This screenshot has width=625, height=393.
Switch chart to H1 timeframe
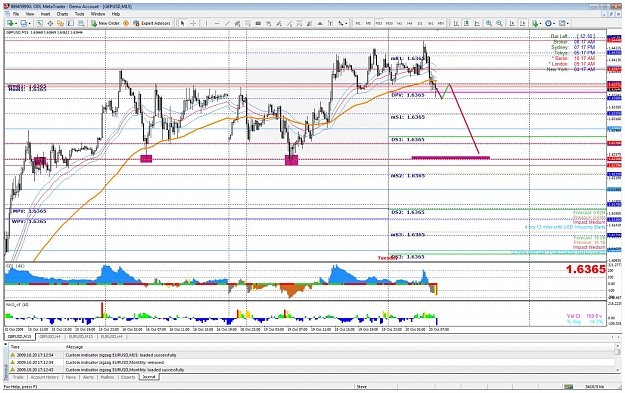(x=399, y=23)
